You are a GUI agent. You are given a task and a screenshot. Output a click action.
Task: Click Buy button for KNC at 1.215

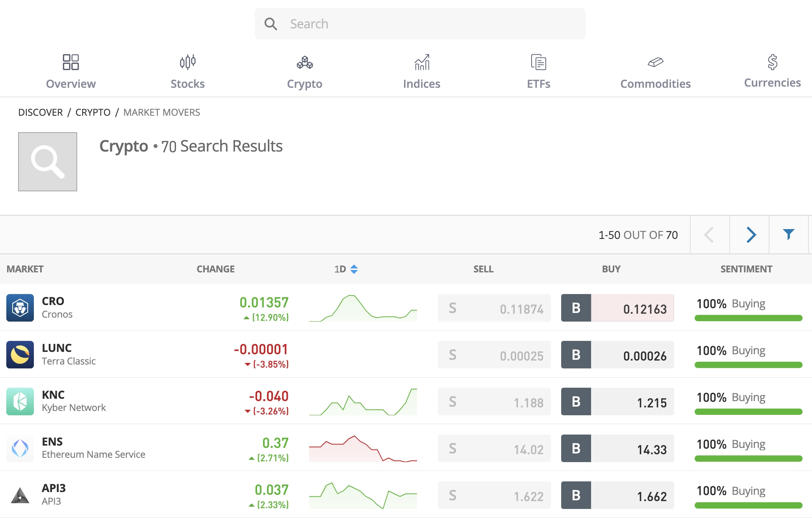point(617,401)
